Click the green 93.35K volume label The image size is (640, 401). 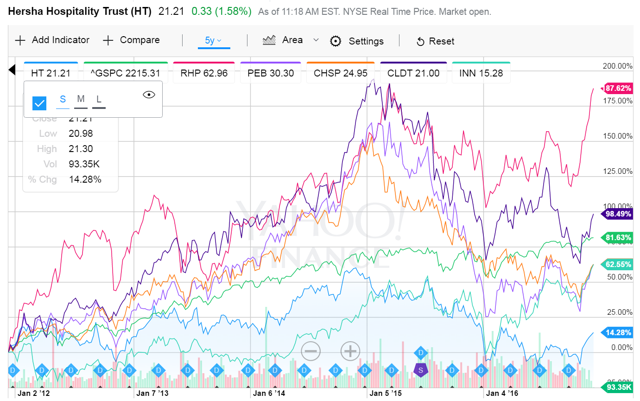pos(618,387)
